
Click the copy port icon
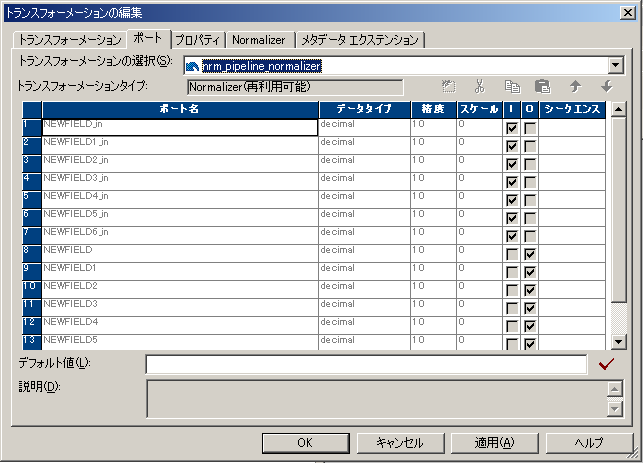coord(511,87)
